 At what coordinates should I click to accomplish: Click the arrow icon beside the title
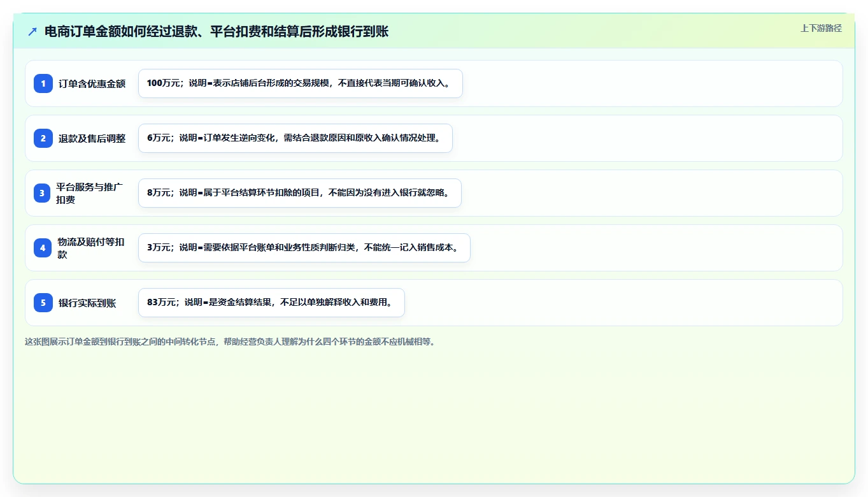(x=32, y=32)
